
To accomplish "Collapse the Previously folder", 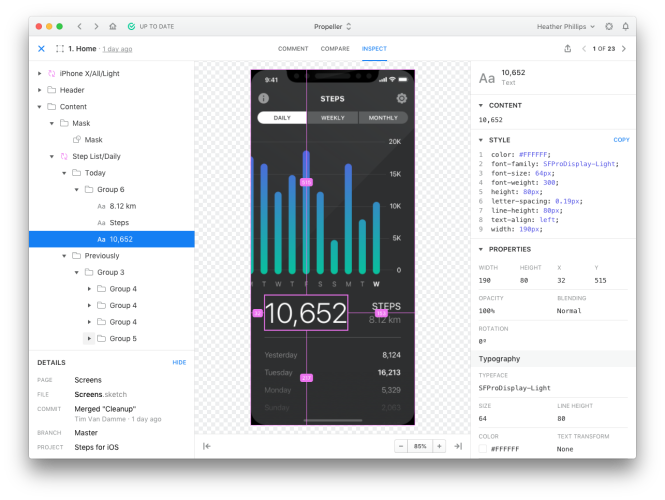I will click(x=64, y=256).
